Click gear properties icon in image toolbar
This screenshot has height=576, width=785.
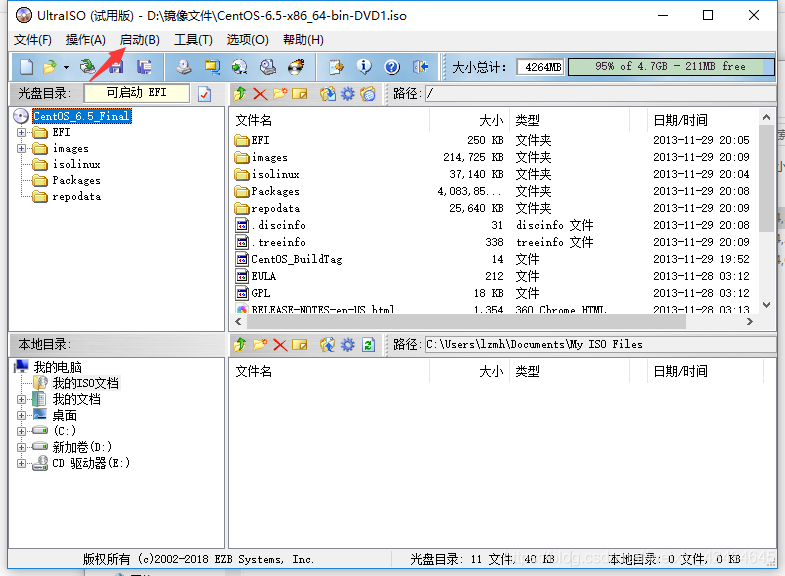coord(347,94)
